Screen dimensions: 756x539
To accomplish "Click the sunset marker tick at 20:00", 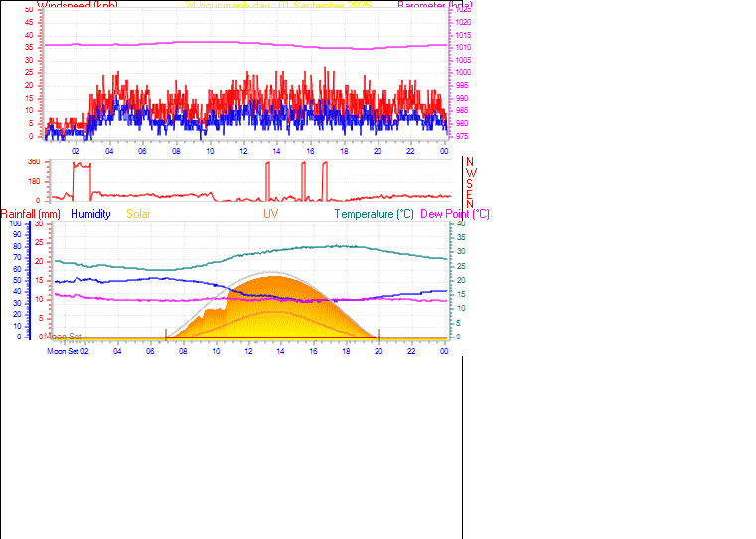I will tap(378, 335).
